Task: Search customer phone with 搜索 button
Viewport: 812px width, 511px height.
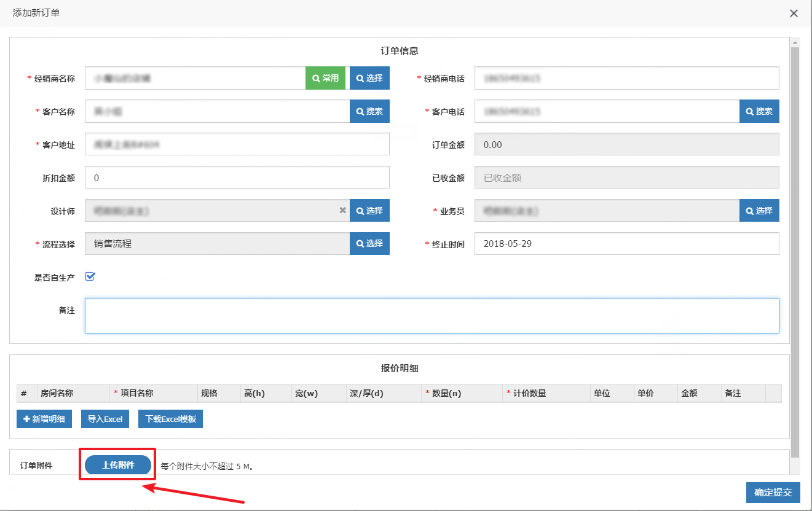Action: (759, 111)
